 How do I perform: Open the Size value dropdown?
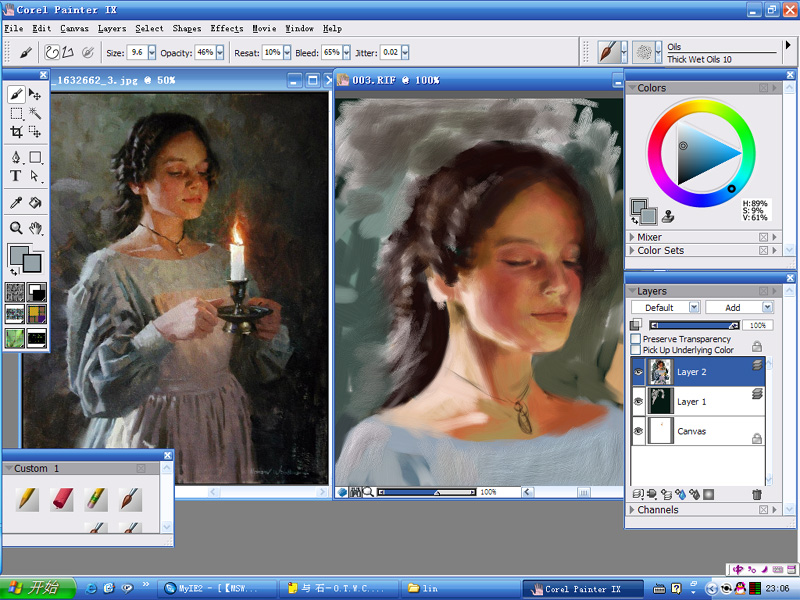152,52
